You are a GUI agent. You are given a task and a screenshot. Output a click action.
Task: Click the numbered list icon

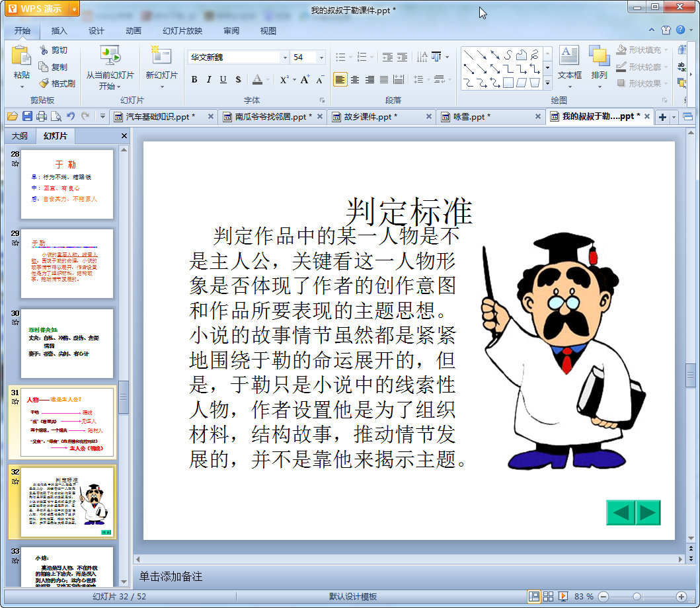362,57
